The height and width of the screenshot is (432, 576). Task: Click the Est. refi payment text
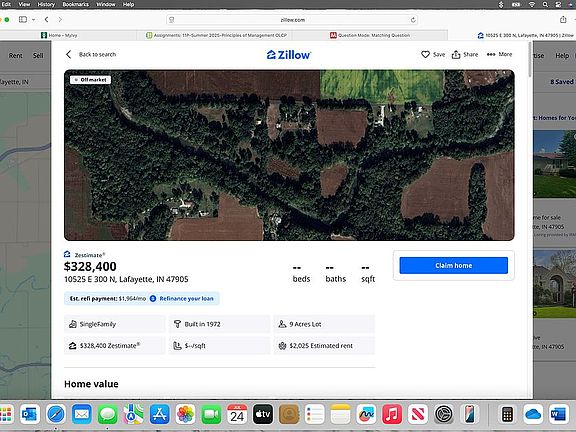108,299
